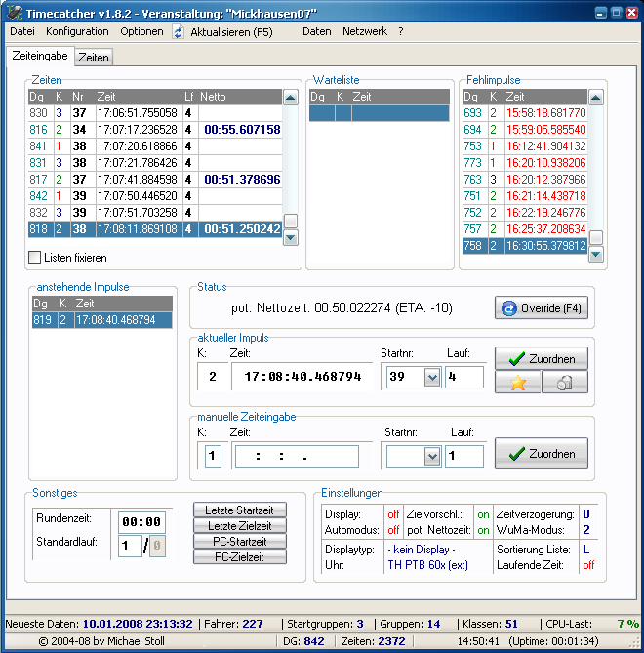Select the Zeiteingabe tab
Image resolution: width=644 pixels, height=653 pixels.
pos(40,56)
